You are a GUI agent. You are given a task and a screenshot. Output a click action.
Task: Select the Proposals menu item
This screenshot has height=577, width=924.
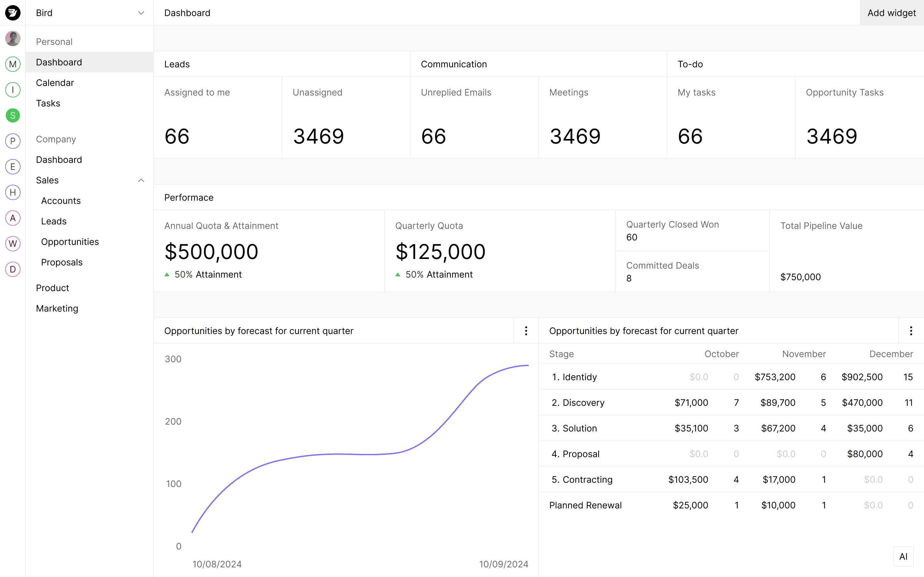63,262
